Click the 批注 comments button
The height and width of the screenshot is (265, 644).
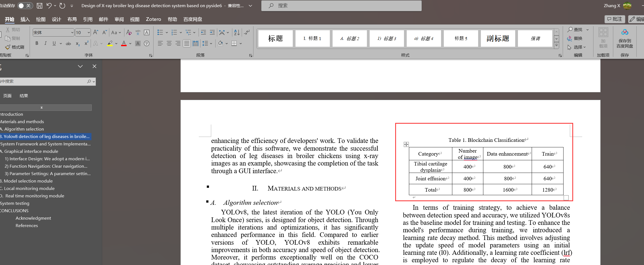pyautogui.click(x=615, y=19)
